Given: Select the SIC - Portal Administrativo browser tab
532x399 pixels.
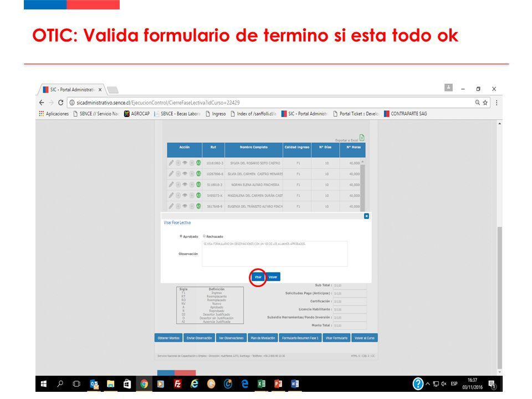Looking at the screenshot, I should click(71, 90).
